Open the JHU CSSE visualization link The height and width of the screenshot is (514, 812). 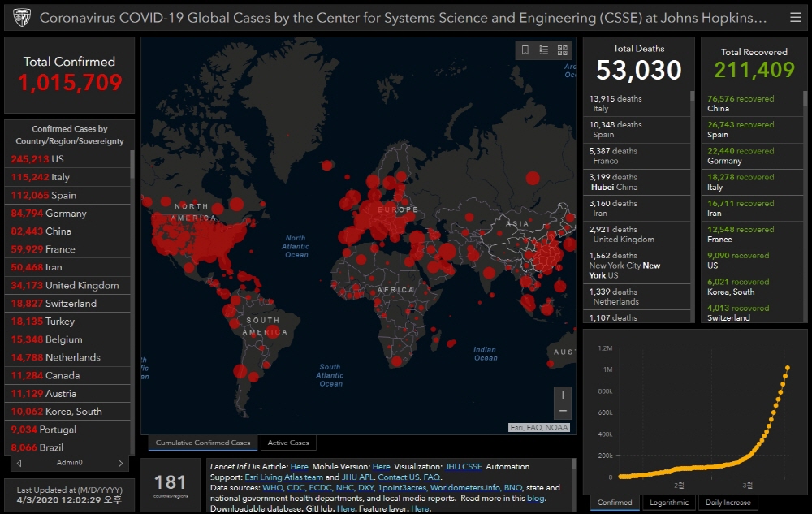pos(463,467)
